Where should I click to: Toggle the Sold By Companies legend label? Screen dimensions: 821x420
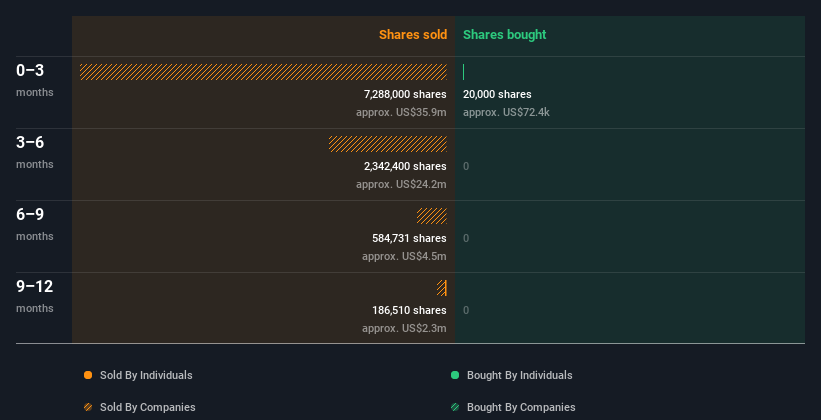148,407
